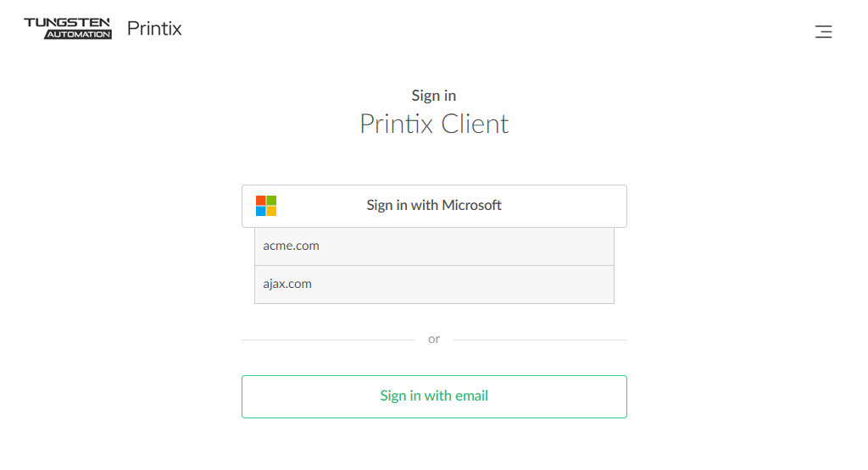Click the word "Printix" in the page title
The width and height of the screenshot is (868, 470).
pos(395,124)
